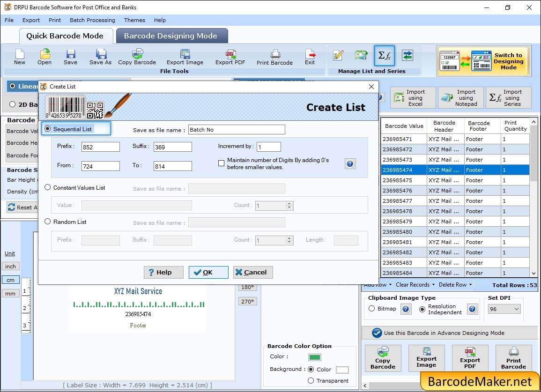Click the bottom Copy Barcode icon button
541x392 pixels.
tap(383, 358)
